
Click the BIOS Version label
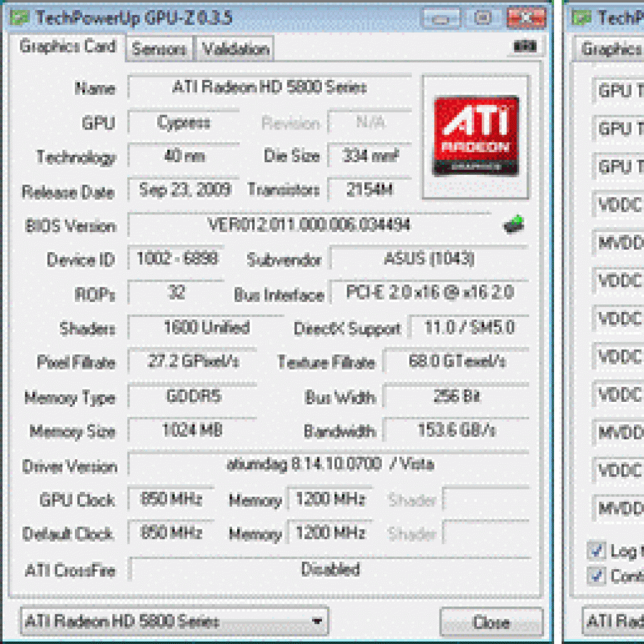[x=70, y=226]
